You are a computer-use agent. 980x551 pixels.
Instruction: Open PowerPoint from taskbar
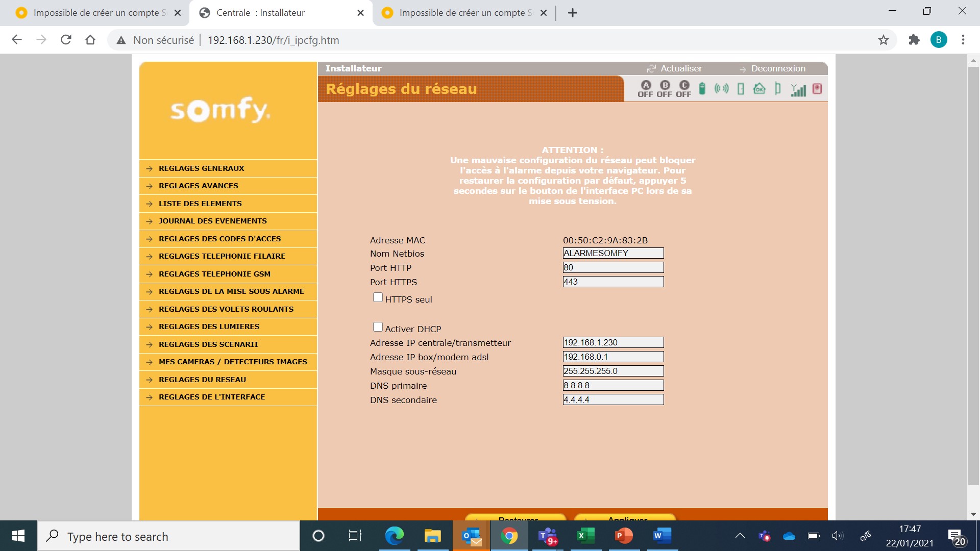pos(624,536)
